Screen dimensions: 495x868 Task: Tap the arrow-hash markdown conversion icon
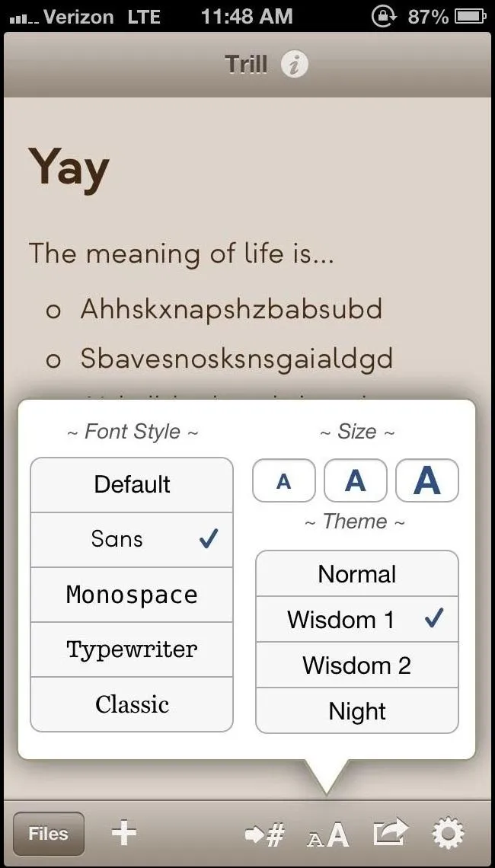click(265, 834)
